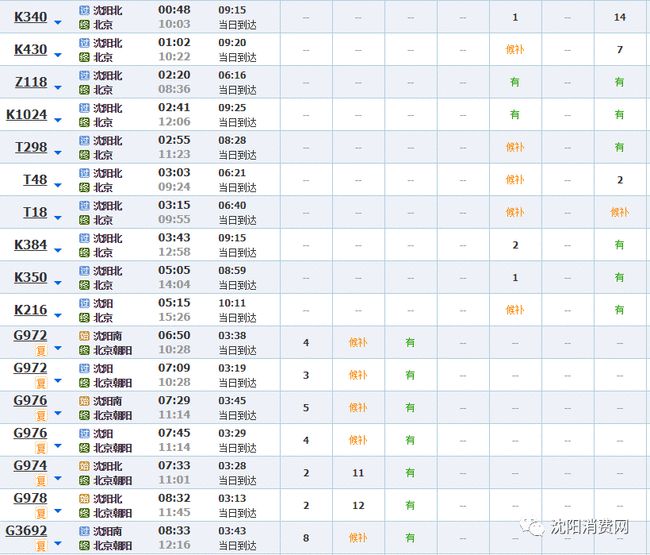Open the dropdown arrow beside T48
This screenshot has height=555, width=650.
click(x=58, y=185)
